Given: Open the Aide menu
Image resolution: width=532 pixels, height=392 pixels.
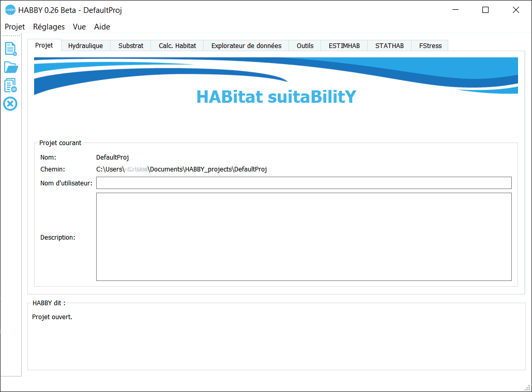Looking at the screenshot, I should click(102, 27).
